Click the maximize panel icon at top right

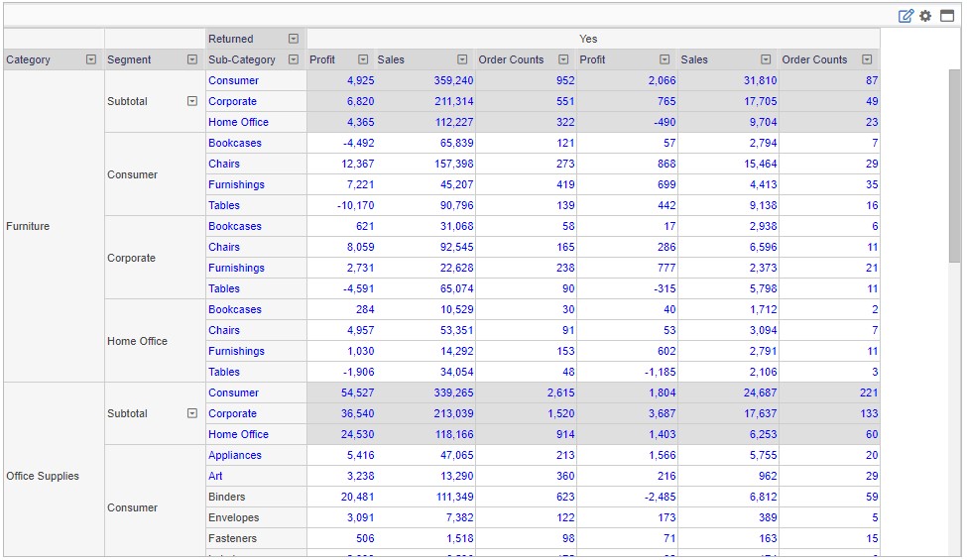[x=946, y=16]
